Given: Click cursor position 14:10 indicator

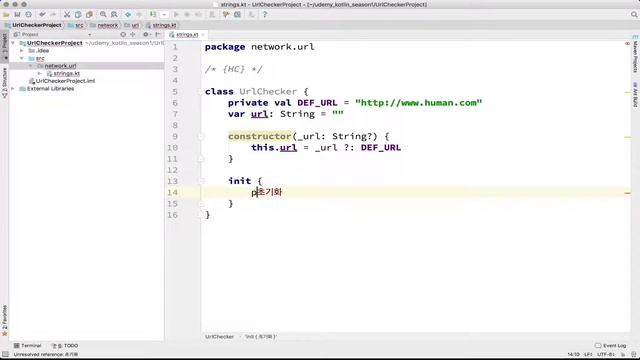Looking at the screenshot, I should coord(573,355).
